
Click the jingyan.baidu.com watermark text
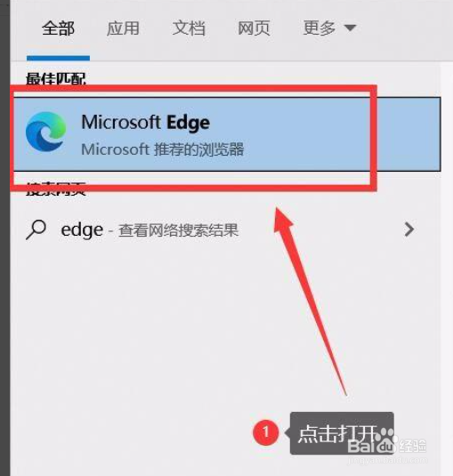(388, 460)
